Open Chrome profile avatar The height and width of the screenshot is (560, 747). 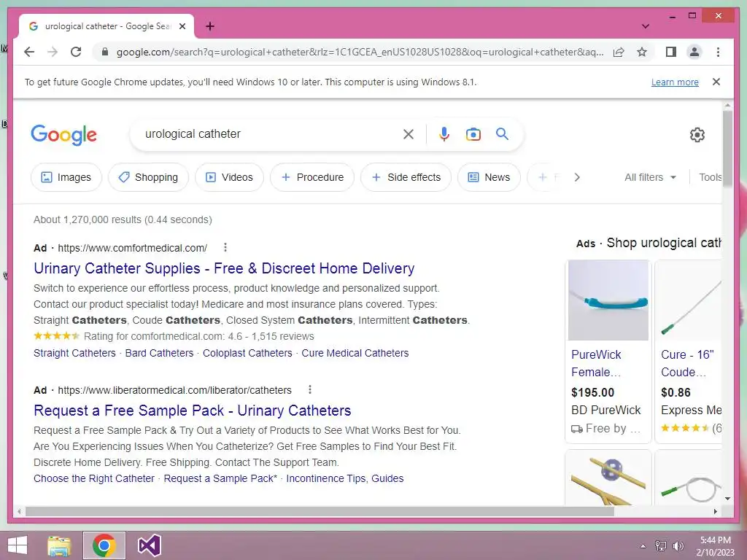[694, 52]
